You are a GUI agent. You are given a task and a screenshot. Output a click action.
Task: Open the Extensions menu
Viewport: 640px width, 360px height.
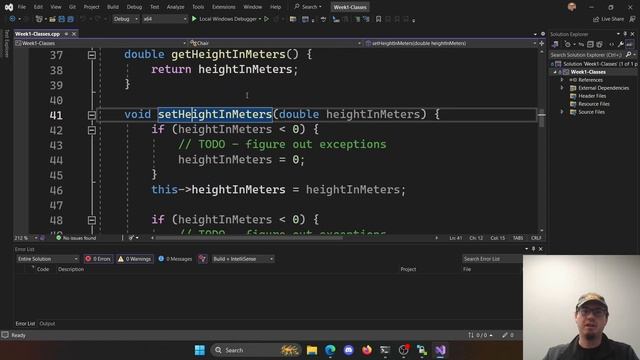[x=224, y=7]
